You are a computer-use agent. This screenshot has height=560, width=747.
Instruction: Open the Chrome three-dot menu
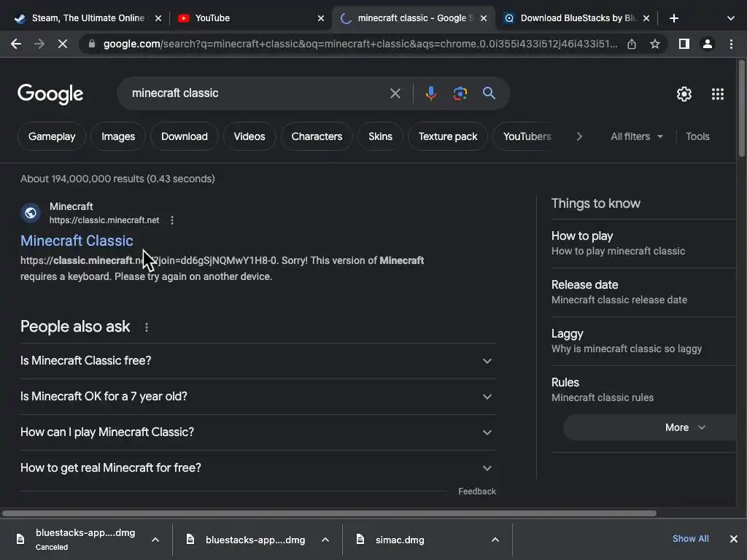[731, 44]
